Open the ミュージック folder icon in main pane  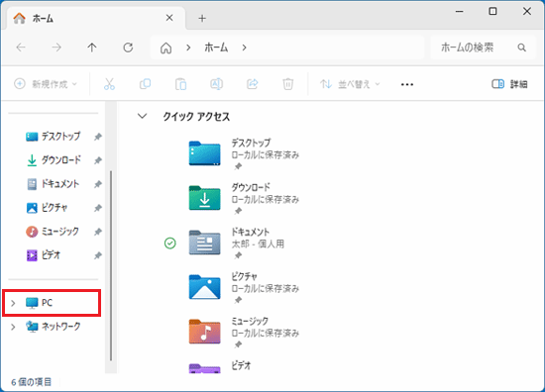tap(204, 332)
